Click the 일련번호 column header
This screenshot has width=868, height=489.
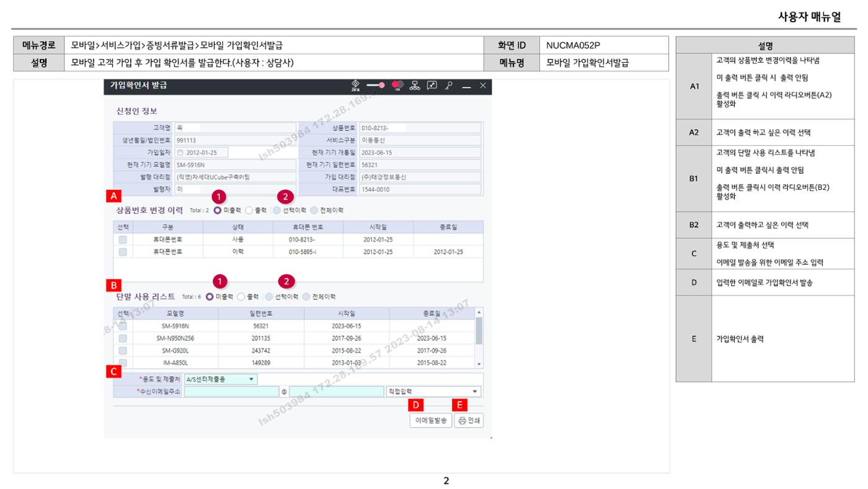click(261, 314)
